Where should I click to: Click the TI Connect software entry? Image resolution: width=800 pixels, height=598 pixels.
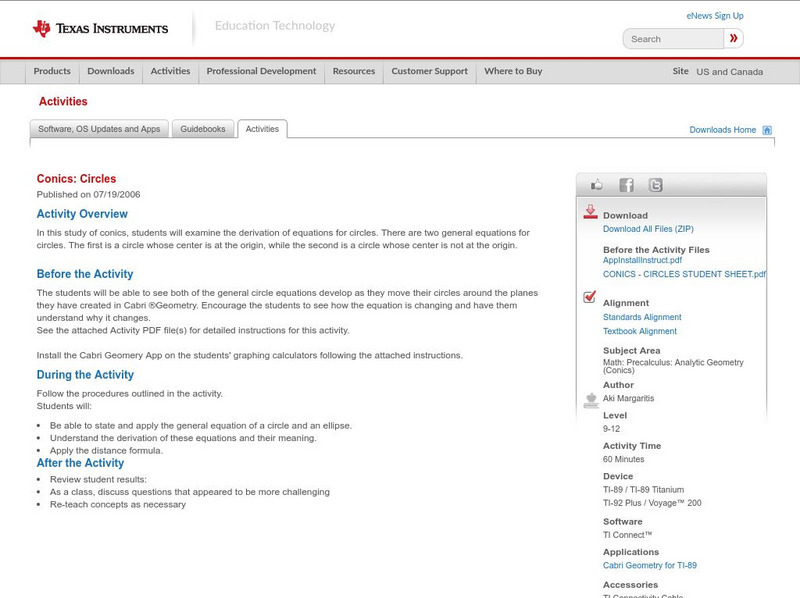628,535
